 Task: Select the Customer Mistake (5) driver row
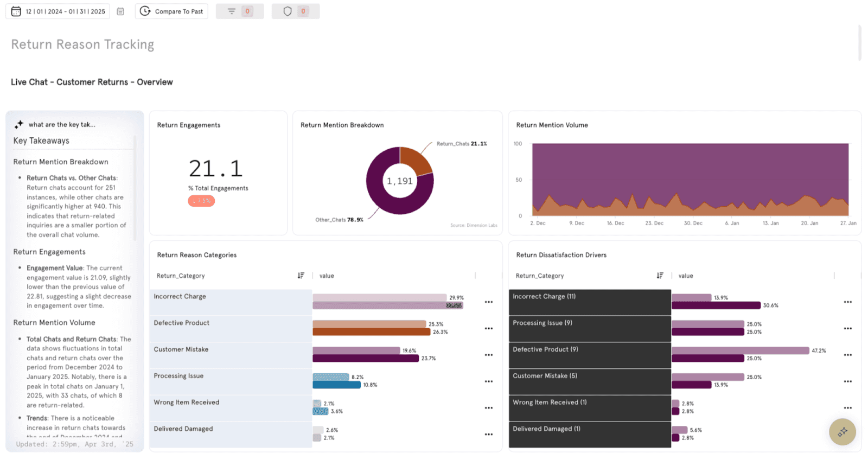(x=590, y=382)
